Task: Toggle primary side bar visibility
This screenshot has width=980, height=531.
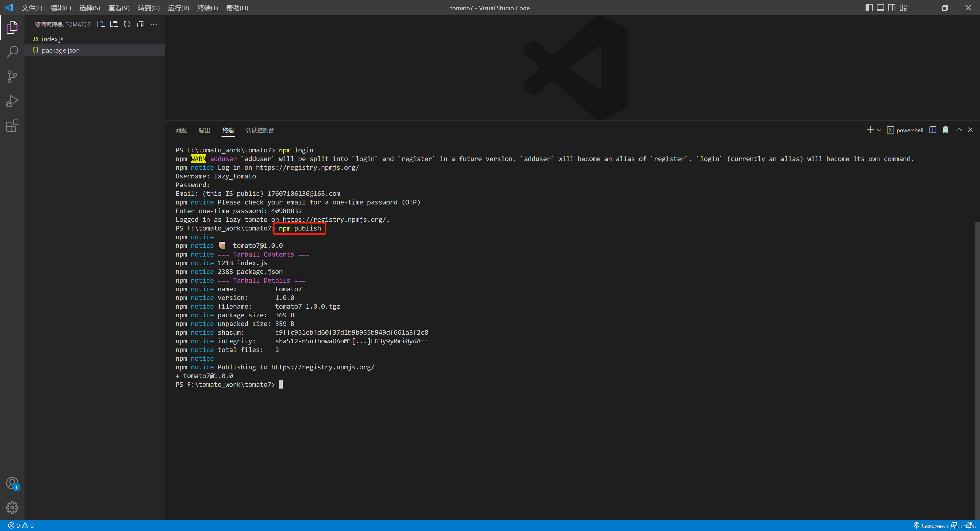Action: [869, 8]
